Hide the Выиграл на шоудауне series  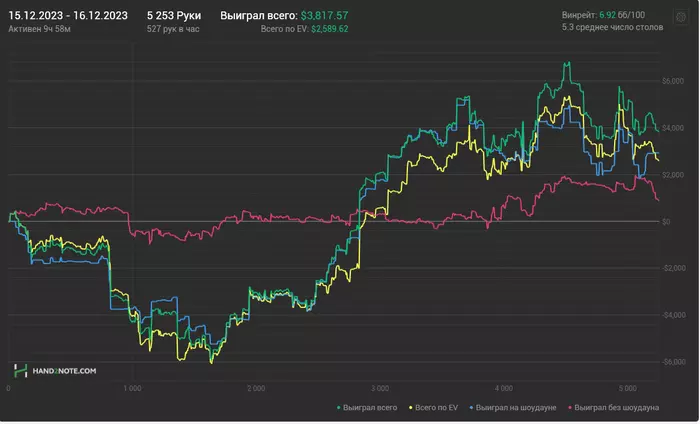(x=516, y=409)
